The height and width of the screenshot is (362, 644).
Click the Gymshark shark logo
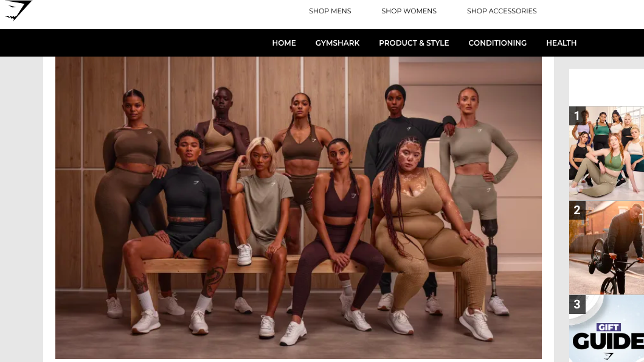(18, 10)
